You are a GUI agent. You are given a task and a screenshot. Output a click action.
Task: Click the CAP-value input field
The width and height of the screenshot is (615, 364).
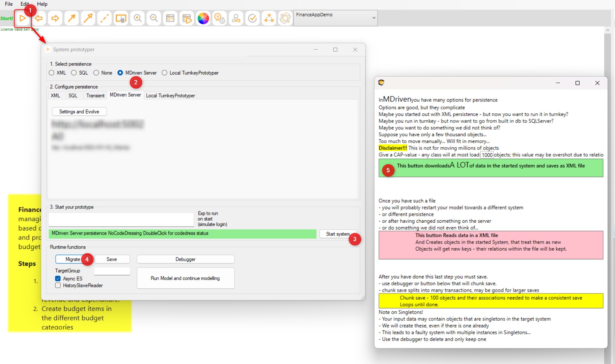click(487, 155)
